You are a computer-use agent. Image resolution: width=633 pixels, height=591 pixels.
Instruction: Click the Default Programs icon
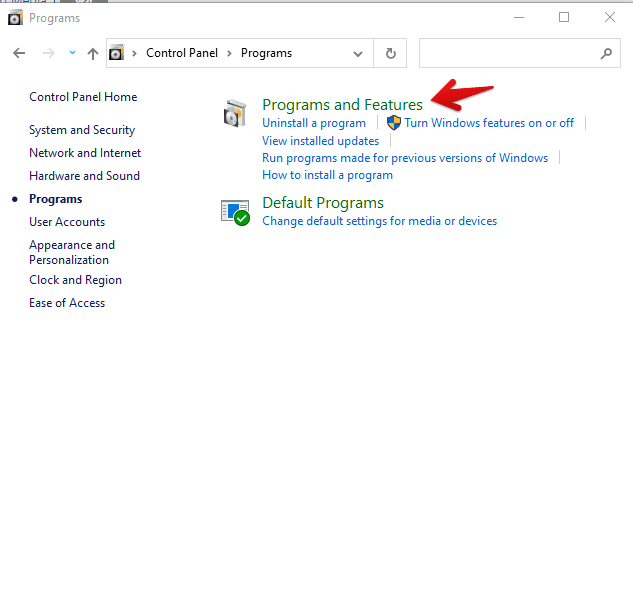[x=235, y=212]
